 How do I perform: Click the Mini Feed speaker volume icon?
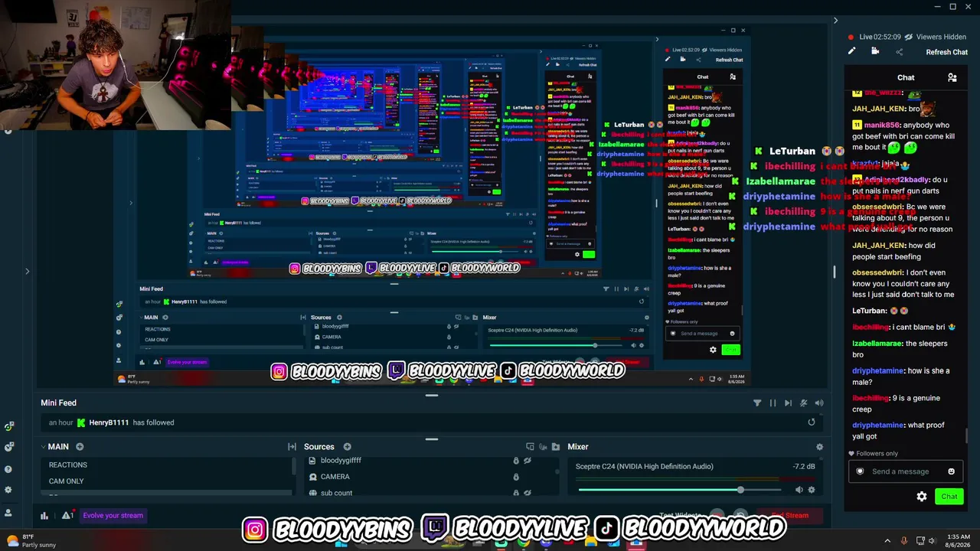(819, 403)
